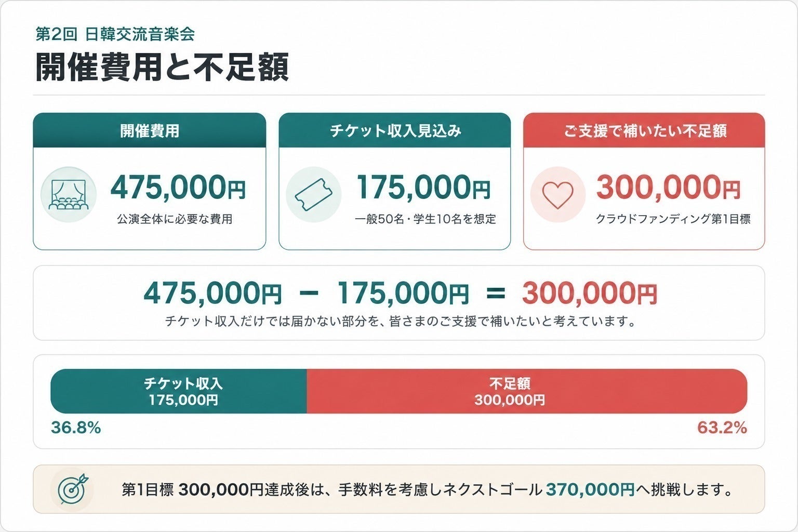Select the チケット収入見込み card header
The width and height of the screenshot is (798, 532).
(x=395, y=130)
